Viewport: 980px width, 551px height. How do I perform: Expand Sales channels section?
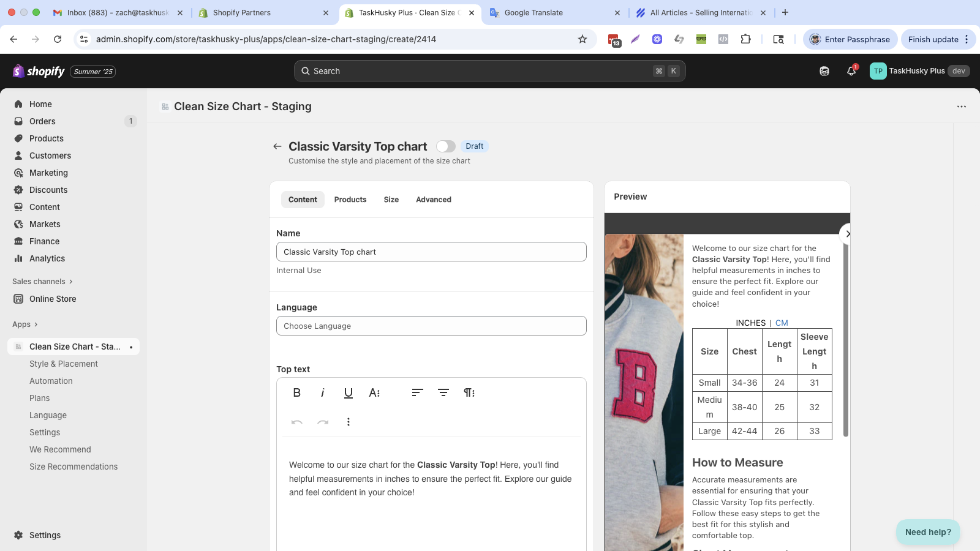[x=42, y=282]
